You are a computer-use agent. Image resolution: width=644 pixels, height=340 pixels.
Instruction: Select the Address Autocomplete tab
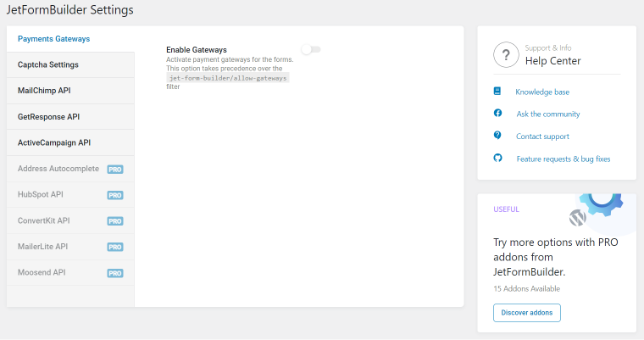pyautogui.click(x=70, y=169)
